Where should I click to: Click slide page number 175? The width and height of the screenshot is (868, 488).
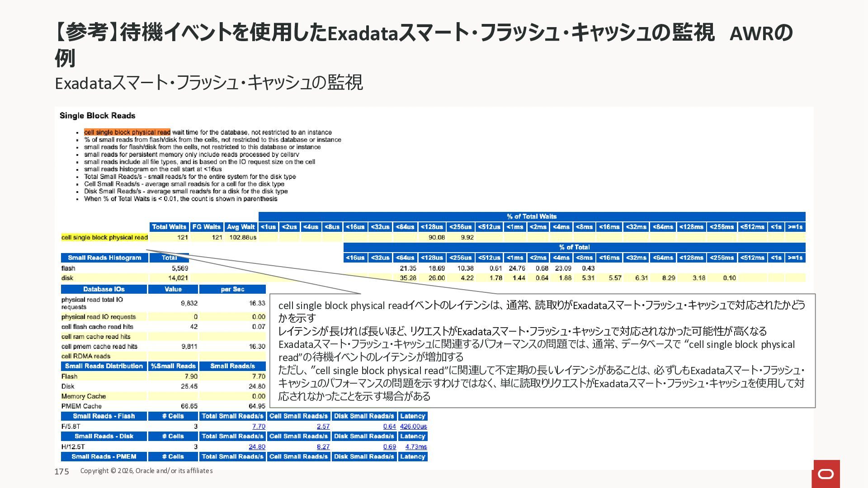pyautogui.click(x=61, y=471)
